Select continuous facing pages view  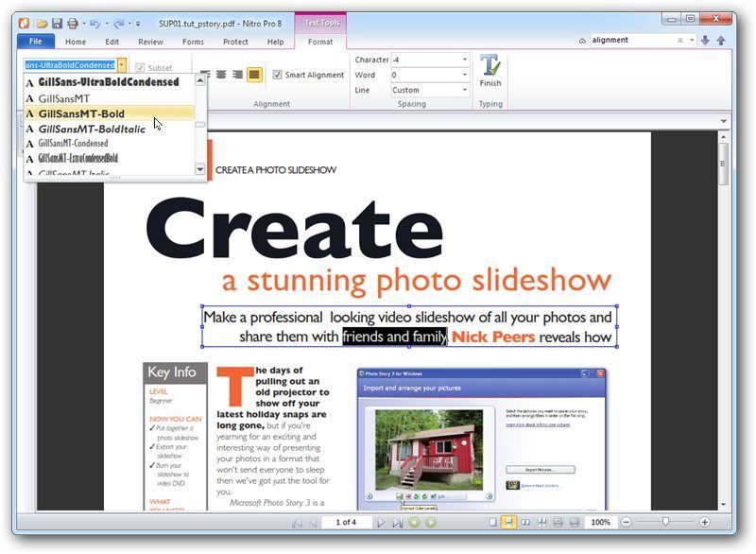tap(541, 522)
